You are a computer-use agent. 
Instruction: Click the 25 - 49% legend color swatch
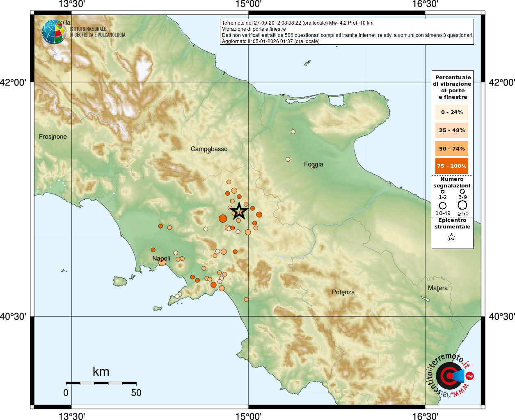click(452, 130)
